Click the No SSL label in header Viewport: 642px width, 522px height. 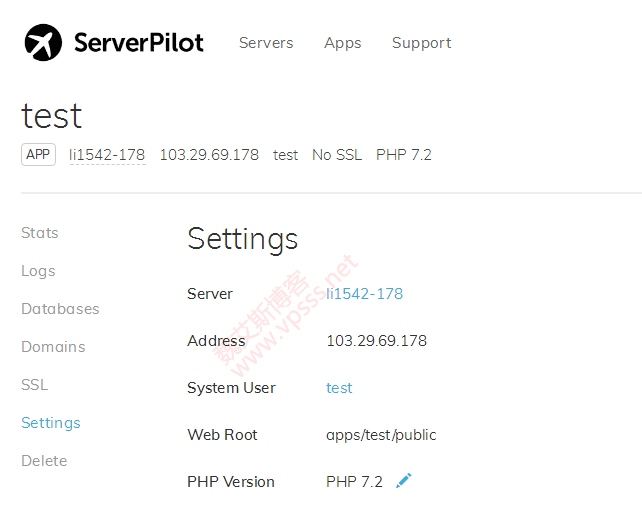click(337, 155)
